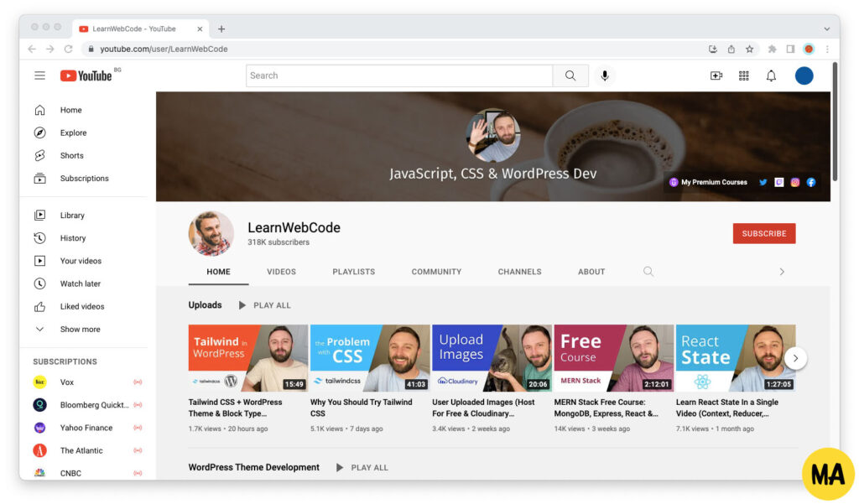This screenshot has width=859, height=504.
Task: Show more channel tabs with arrow
Action: 782,272
